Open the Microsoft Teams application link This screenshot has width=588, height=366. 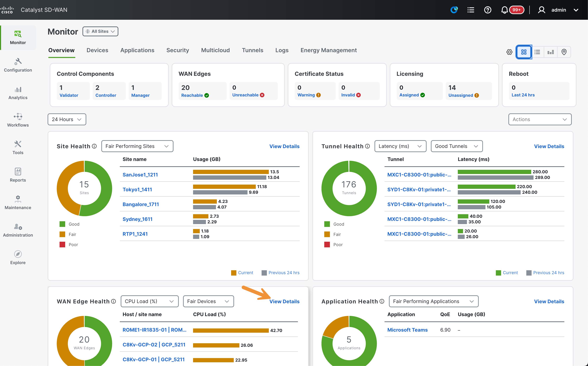[x=408, y=330]
